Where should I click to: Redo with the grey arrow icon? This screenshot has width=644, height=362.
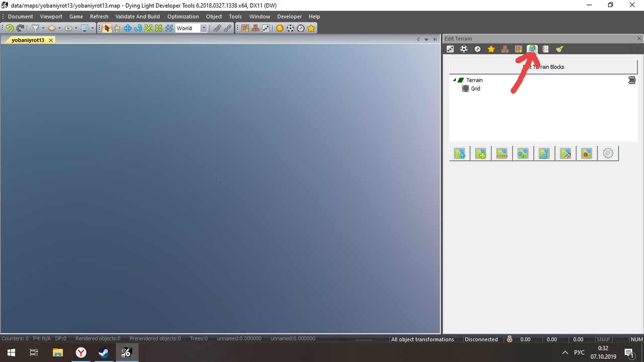click(20, 28)
